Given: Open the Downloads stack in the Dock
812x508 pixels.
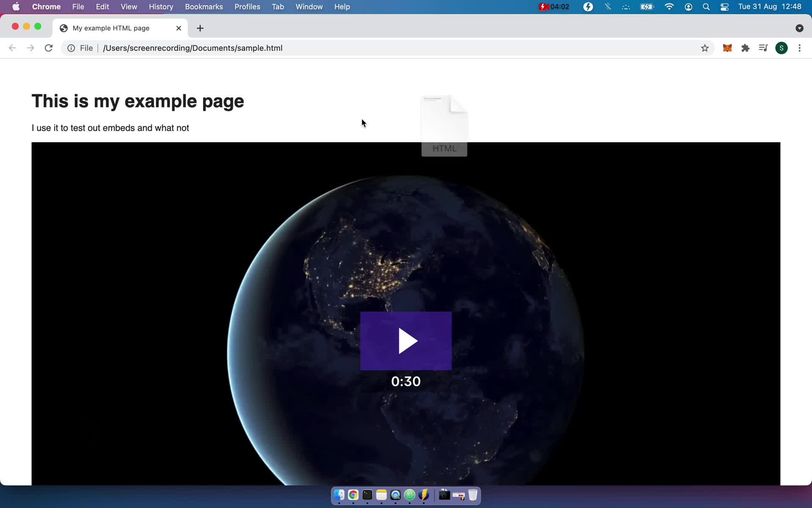Looking at the screenshot, I should 444,495.
